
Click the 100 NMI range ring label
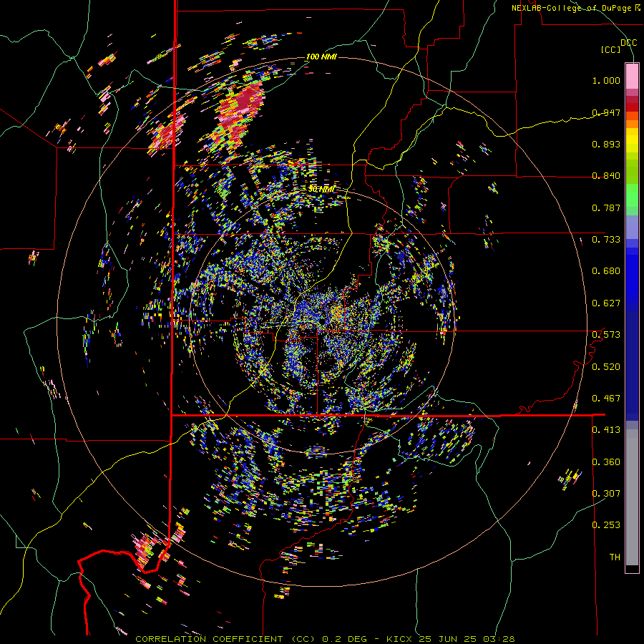click(321, 57)
